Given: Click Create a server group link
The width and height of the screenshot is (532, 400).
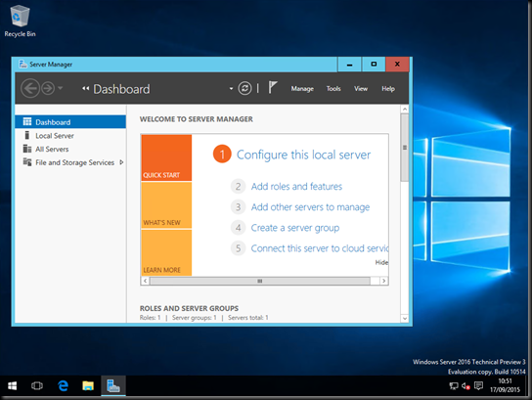Looking at the screenshot, I should click(x=294, y=228).
